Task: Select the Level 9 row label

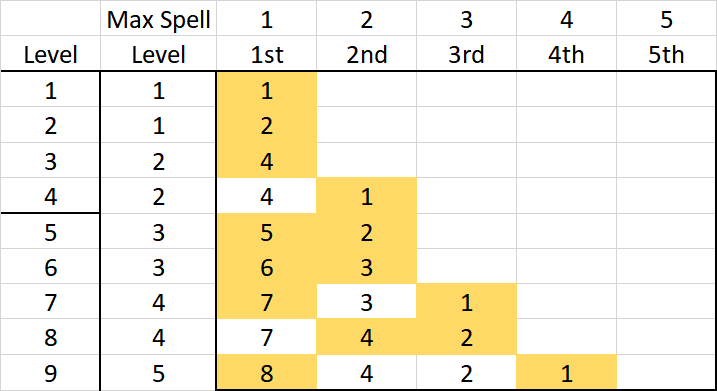Action: coord(50,373)
